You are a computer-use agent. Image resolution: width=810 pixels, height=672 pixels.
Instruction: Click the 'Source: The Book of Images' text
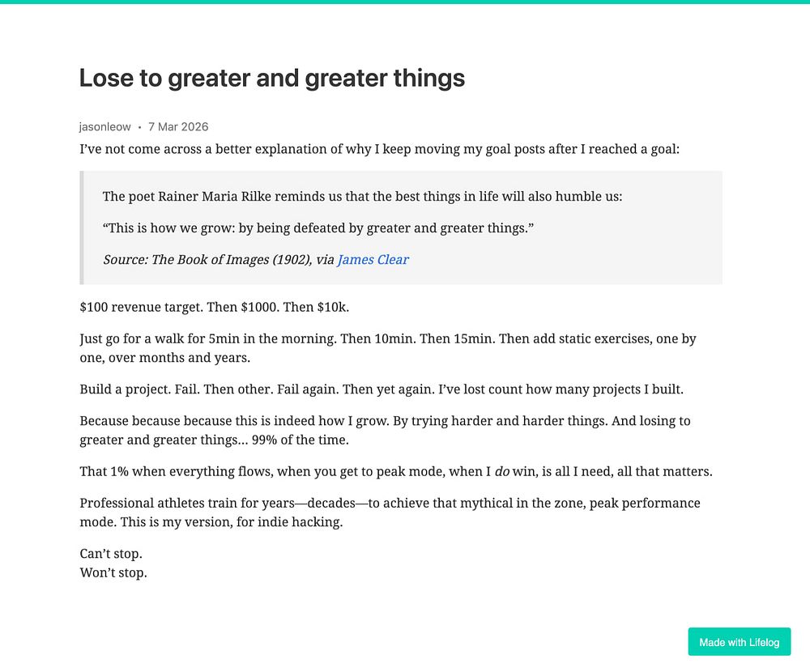[x=207, y=259]
